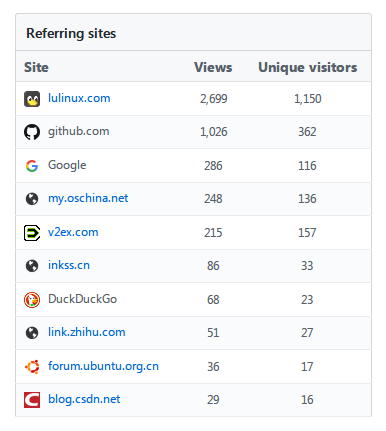Open the inkss.cn link

tap(69, 265)
